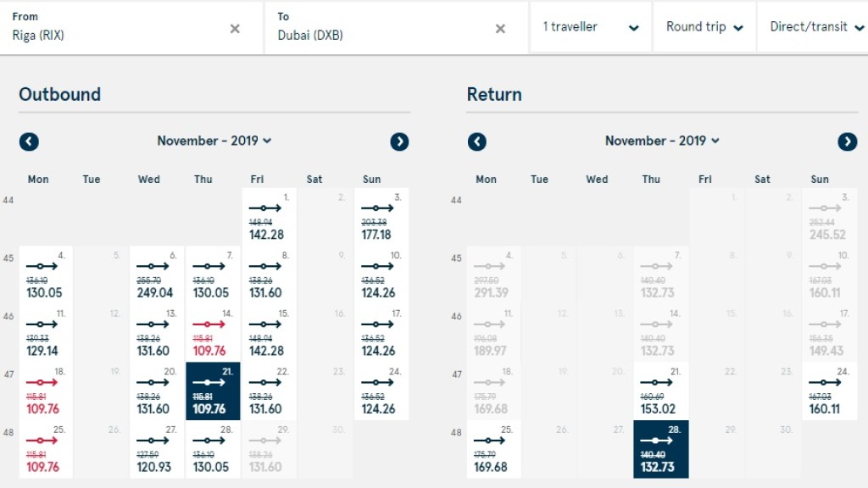The image size is (868, 488).
Task: Go to next month in Outbound calendar
Action: tap(400, 141)
